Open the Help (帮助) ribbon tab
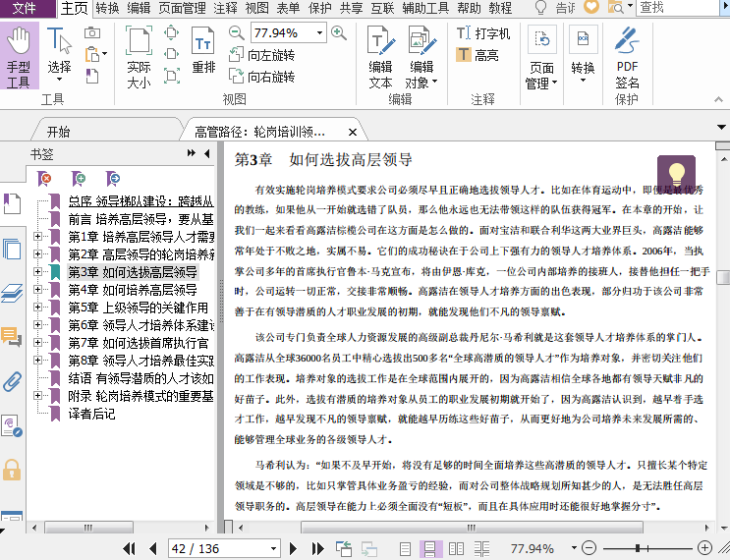The image size is (730, 560). (469, 8)
